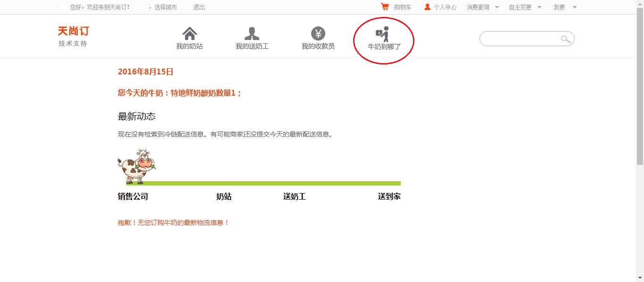Click the 奶站 stage label

tap(224, 196)
